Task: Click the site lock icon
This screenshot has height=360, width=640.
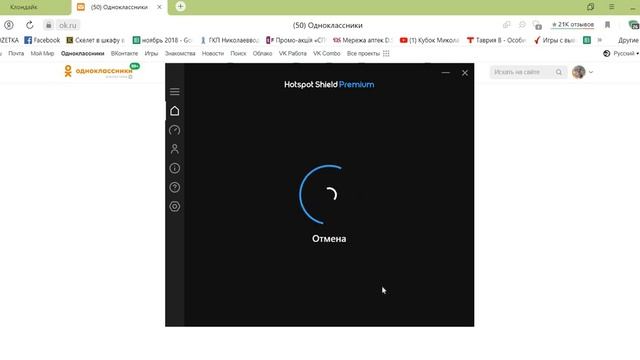Action: 48,25
